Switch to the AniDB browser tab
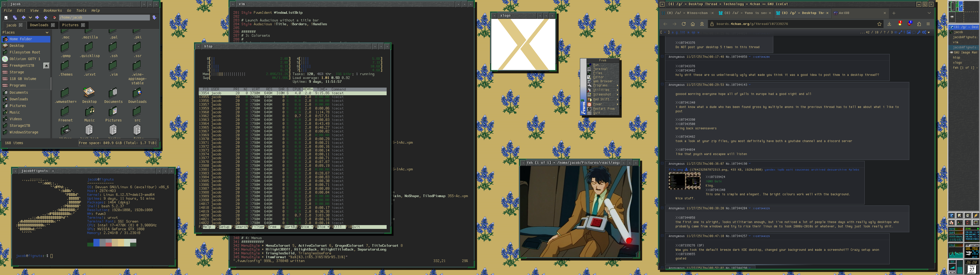The image size is (980, 275). pos(844,13)
